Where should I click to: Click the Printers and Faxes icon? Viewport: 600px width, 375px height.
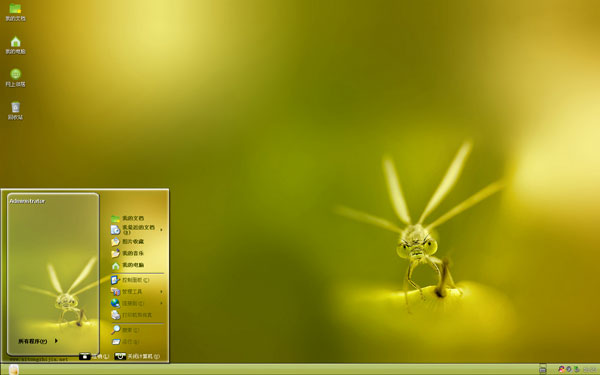tap(115, 315)
